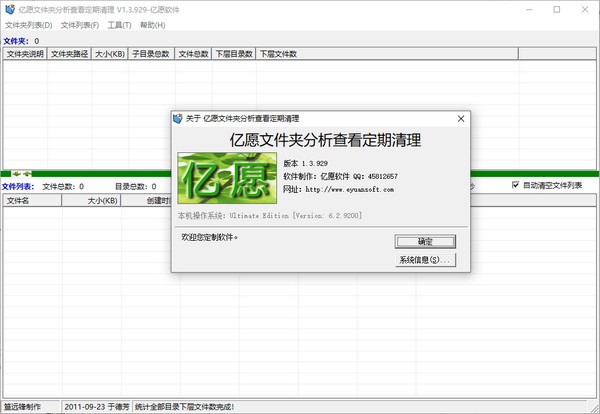Minimize the main window

[x=529, y=10]
